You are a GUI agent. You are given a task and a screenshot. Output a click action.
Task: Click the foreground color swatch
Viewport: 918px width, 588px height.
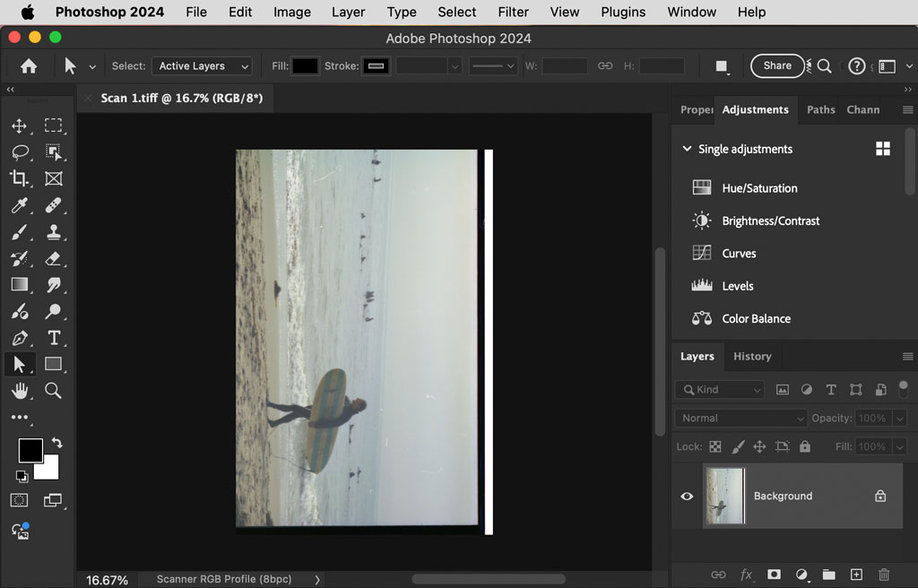[30, 450]
